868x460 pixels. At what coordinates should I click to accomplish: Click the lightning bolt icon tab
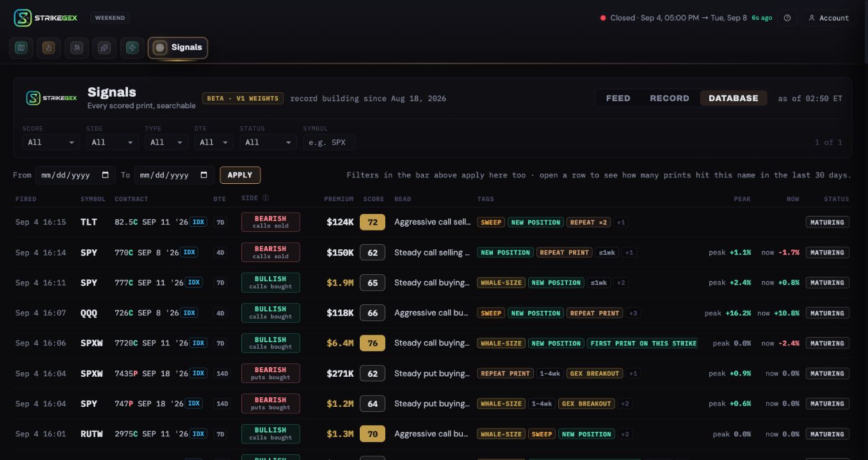tap(132, 47)
